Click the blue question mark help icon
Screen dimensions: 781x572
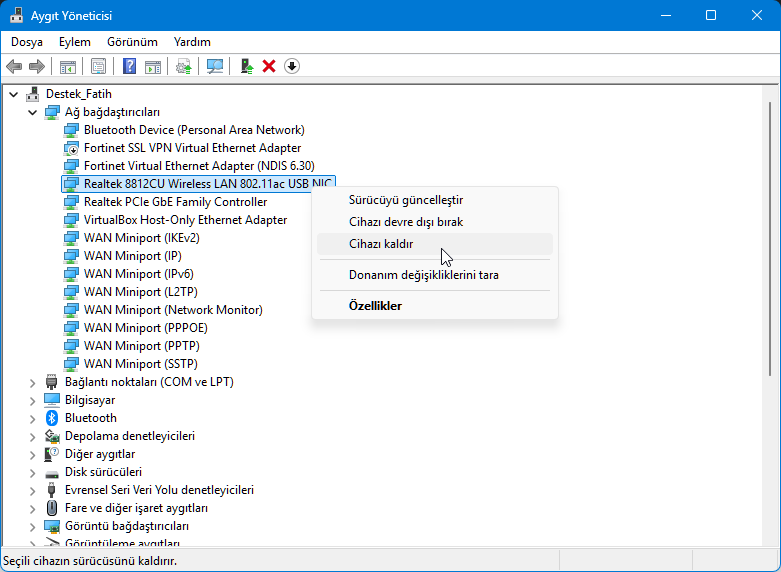(129, 66)
